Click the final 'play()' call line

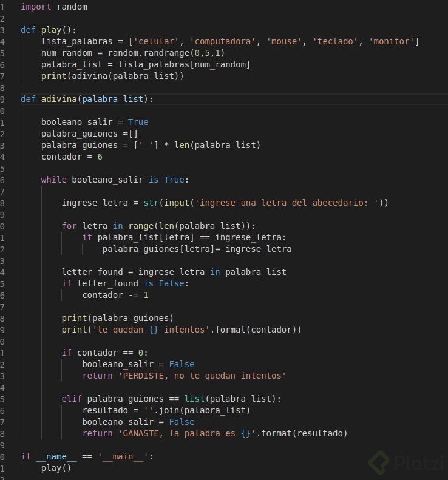coord(56,468)
